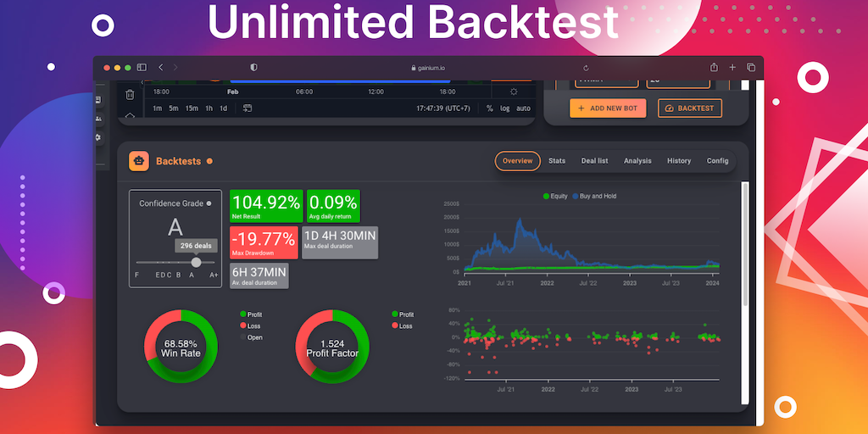Switch to the Stats tab
The height and width of the screenshot is (434, 868).
click(x=557, y=161)
